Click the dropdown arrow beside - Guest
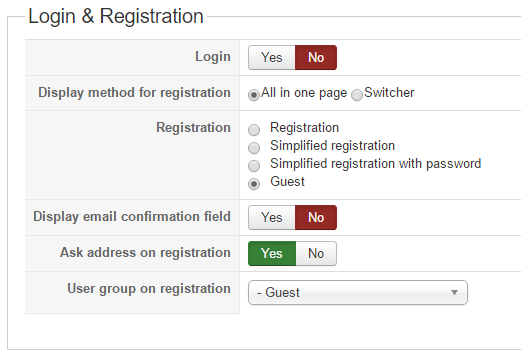This screenshot has height=362, width=521. tap(454, 292)
